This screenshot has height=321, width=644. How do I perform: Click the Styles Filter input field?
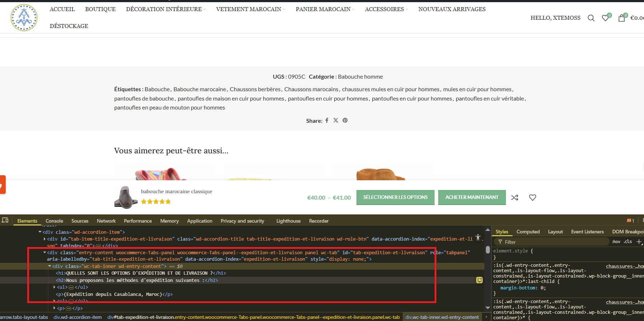551,242
